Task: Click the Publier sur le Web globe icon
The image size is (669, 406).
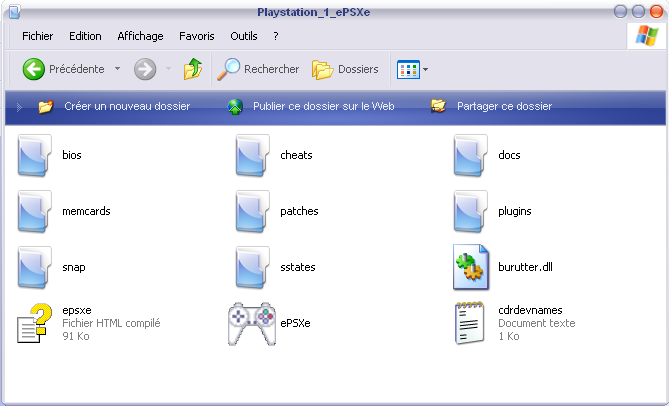Action: (235, 107)
